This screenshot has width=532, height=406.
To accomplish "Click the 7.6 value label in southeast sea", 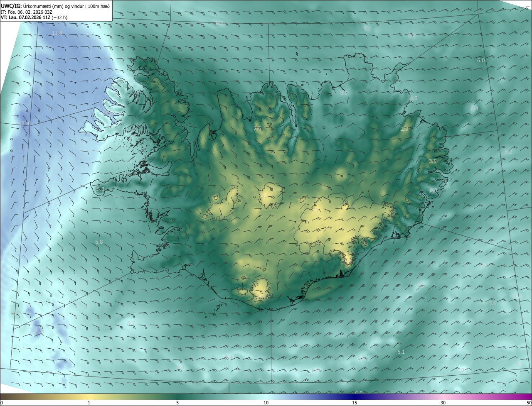I will 493,303.
